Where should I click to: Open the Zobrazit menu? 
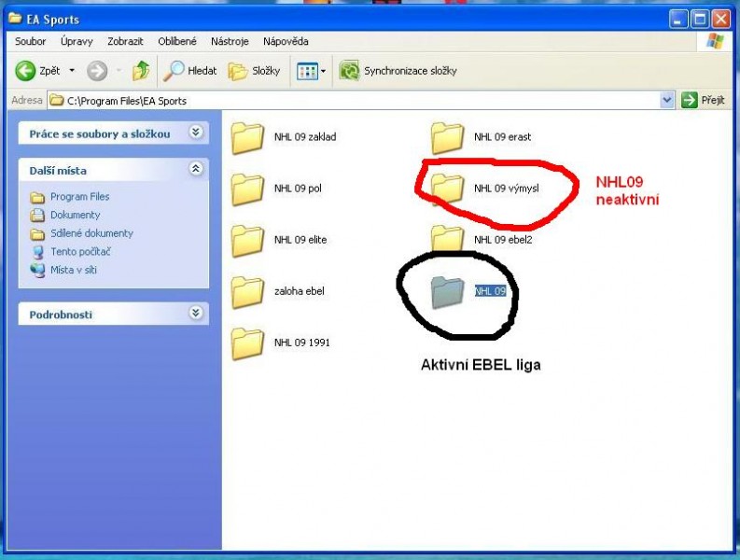click(x=125, y=42)
